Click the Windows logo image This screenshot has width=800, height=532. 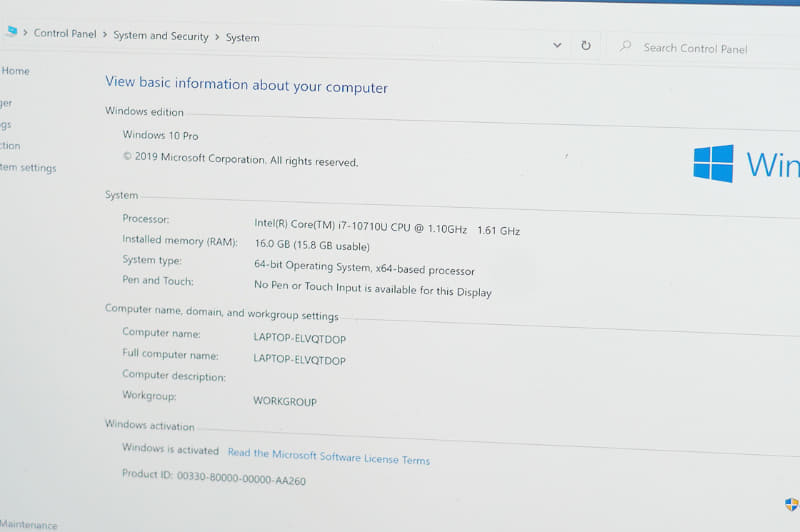click(x=713, y=163)
